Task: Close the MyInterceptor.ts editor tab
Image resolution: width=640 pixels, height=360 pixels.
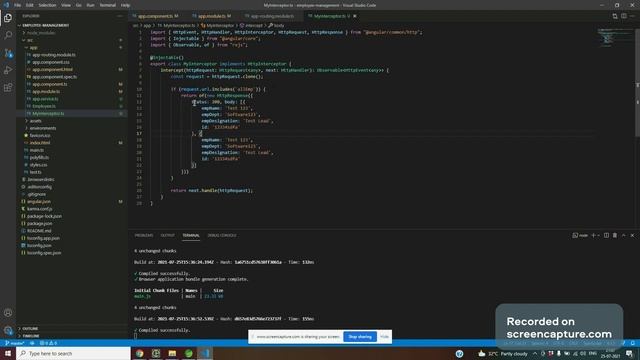Action: 355,16
